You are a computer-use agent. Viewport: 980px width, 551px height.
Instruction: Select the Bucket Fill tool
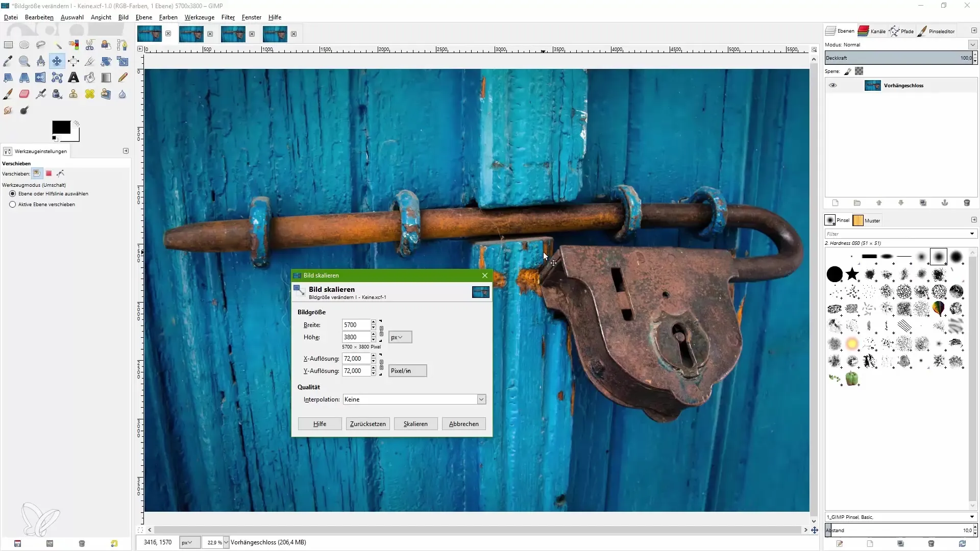pyautogui.click(x=90, y=78)
